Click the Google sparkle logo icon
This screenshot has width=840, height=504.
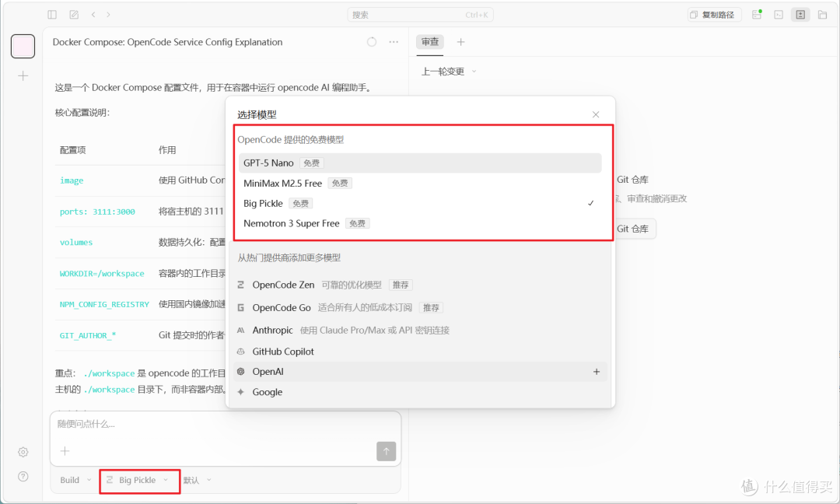coord(240,392)
